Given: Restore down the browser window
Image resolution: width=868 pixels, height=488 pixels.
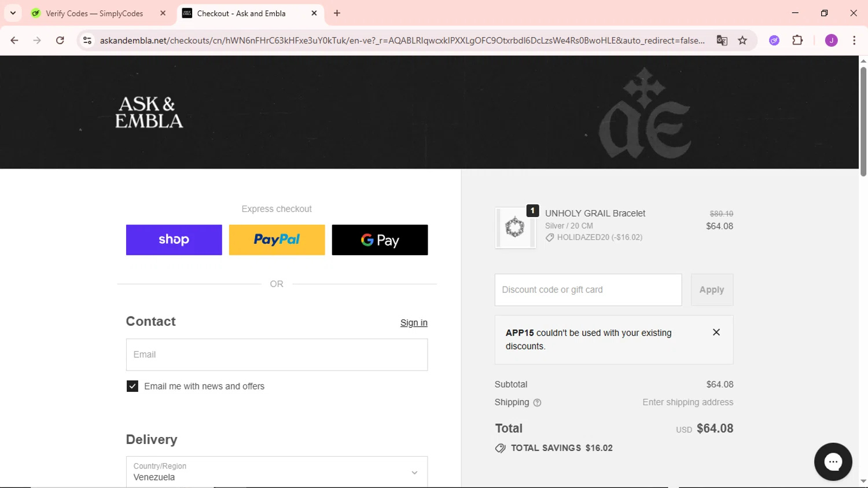Looking at the screenshot, I should pos(824,13).
